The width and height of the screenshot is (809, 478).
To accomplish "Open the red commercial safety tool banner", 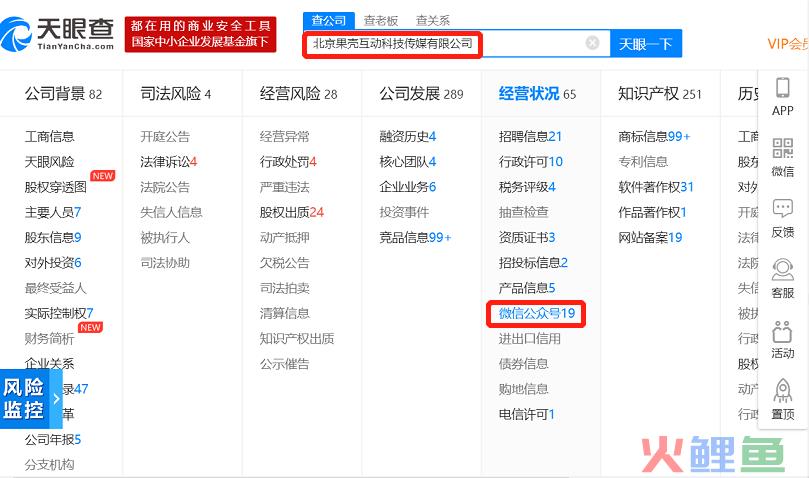I will tap(200, 34).
